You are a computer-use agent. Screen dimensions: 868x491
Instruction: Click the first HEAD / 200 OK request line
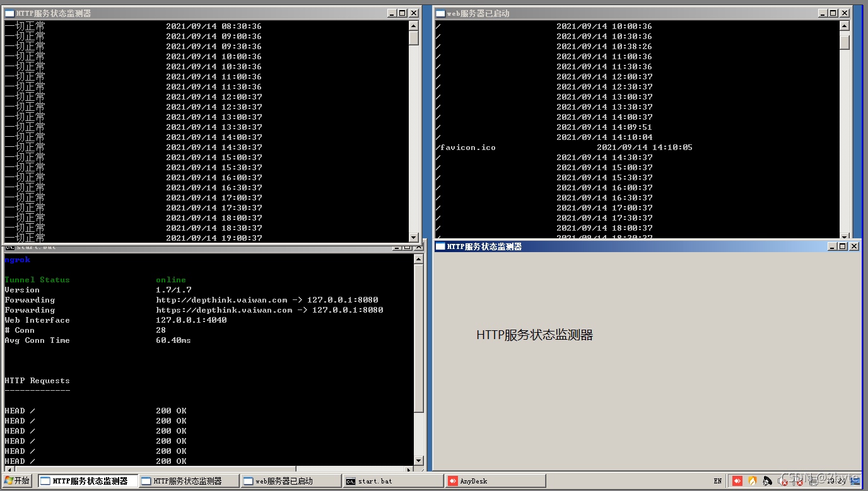[x=95, y=411]
